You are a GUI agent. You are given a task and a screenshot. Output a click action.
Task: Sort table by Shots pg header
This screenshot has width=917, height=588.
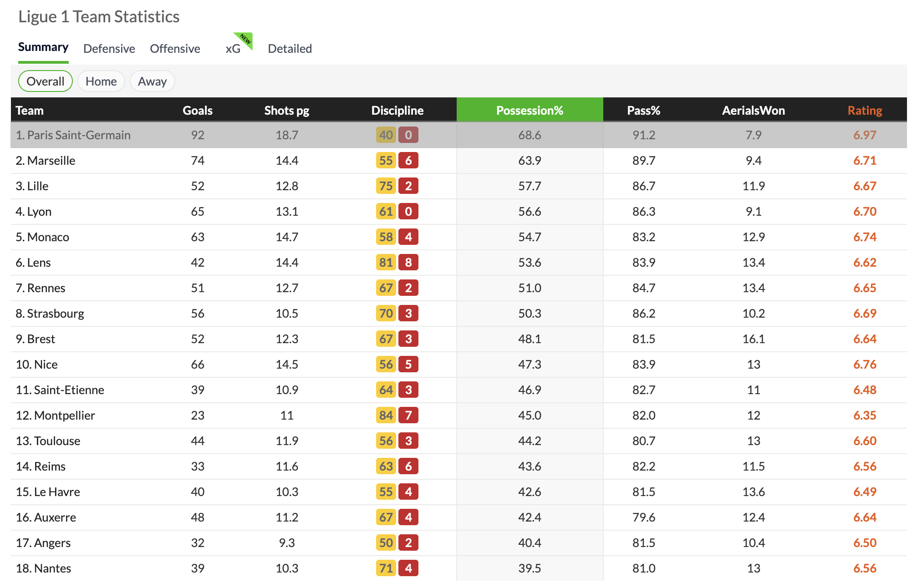(287, 110)
